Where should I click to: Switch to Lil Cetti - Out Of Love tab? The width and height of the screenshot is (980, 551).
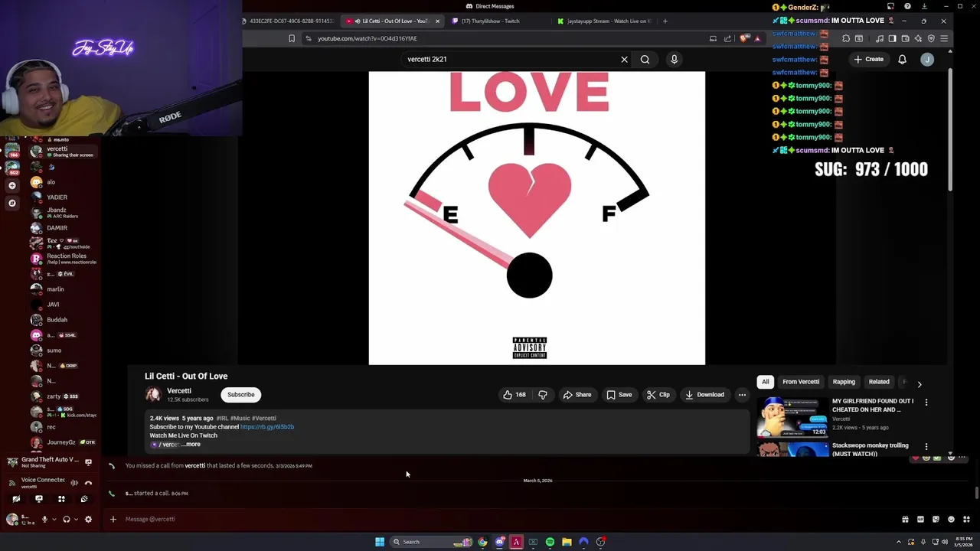(x=393, y=21)
